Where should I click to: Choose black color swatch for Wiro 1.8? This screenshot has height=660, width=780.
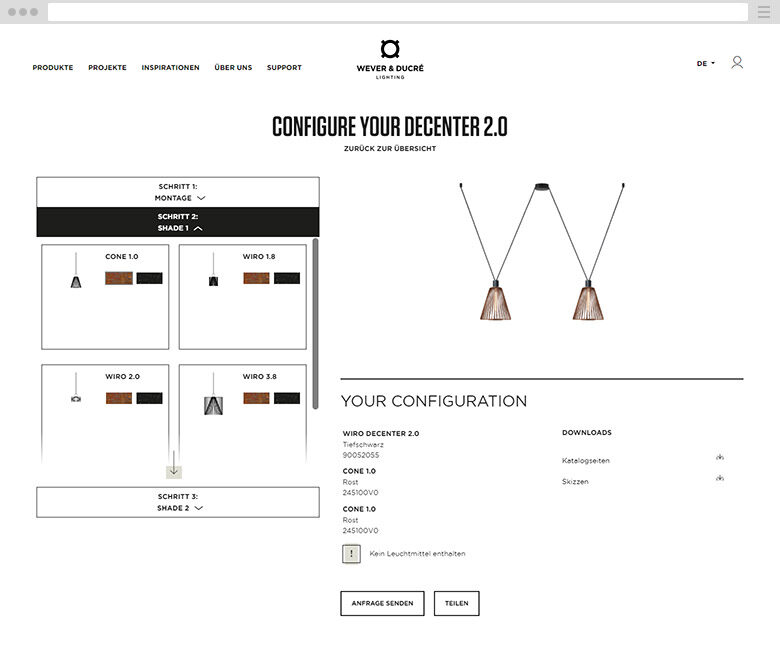(287, 278)
